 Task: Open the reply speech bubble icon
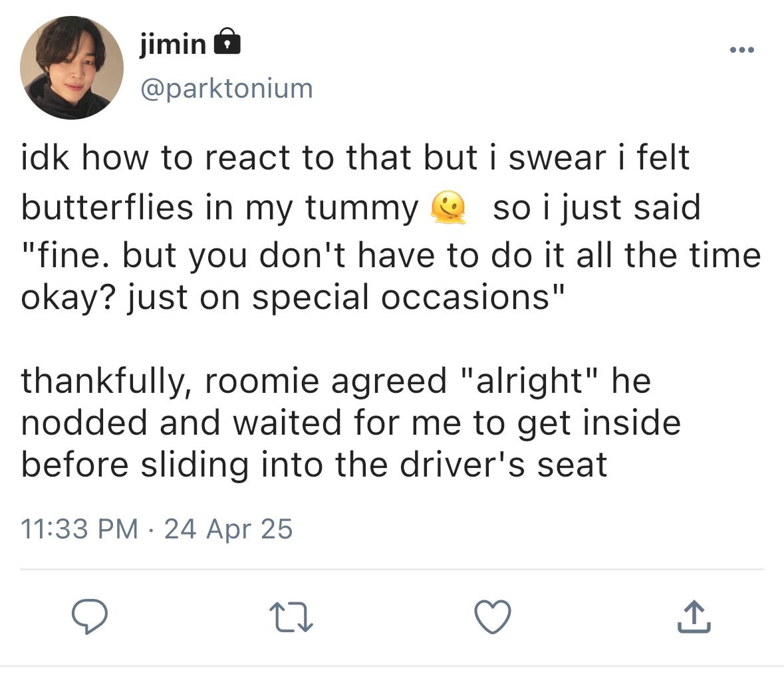click(89, 617)
